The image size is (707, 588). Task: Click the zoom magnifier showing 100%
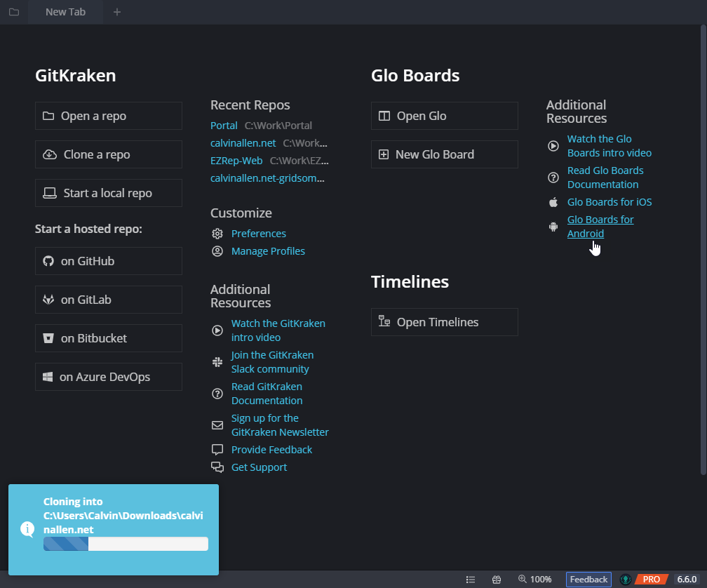tap(534, 580)
